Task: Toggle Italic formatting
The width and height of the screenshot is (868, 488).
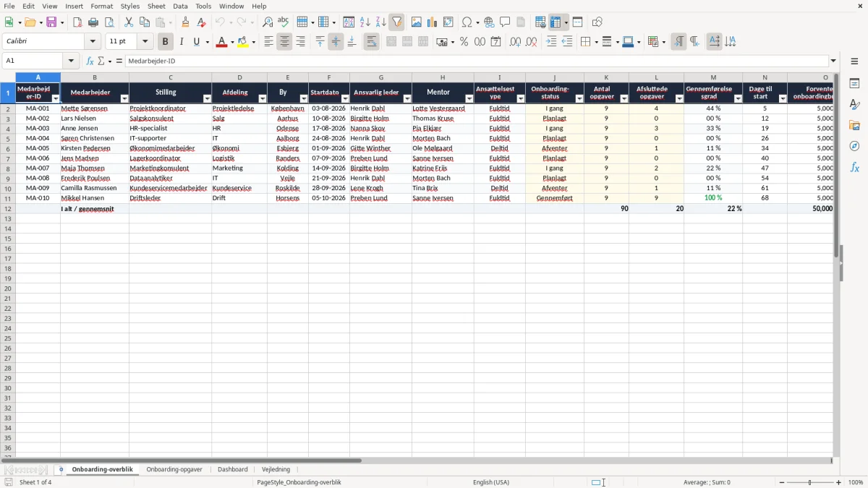Action: [181, 42]
